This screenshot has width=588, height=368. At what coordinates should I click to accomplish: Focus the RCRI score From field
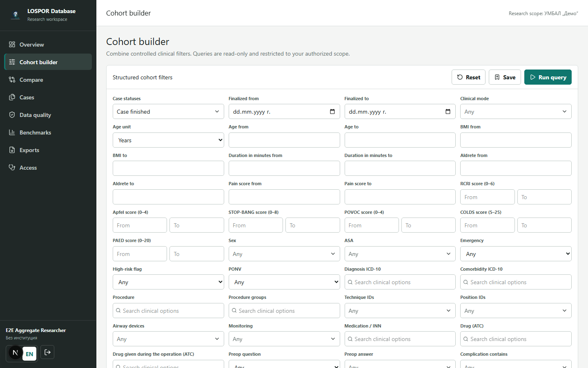click(487, 197)
